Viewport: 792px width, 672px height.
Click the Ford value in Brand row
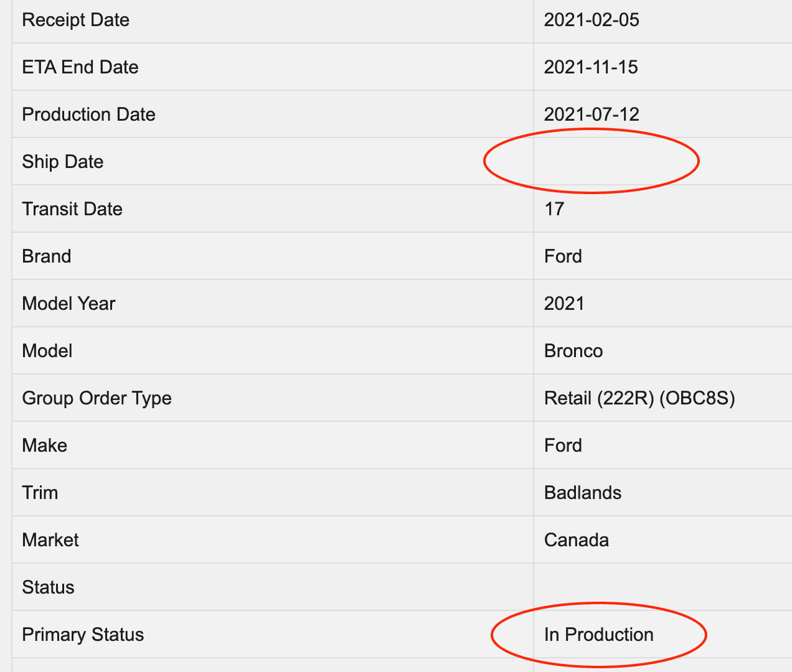(563, 256)
